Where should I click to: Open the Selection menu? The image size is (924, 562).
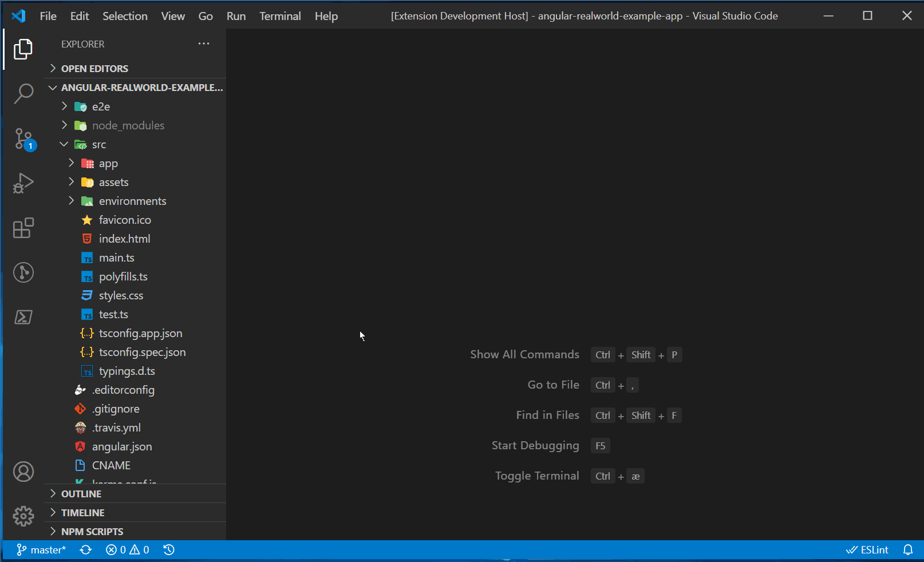125,16
